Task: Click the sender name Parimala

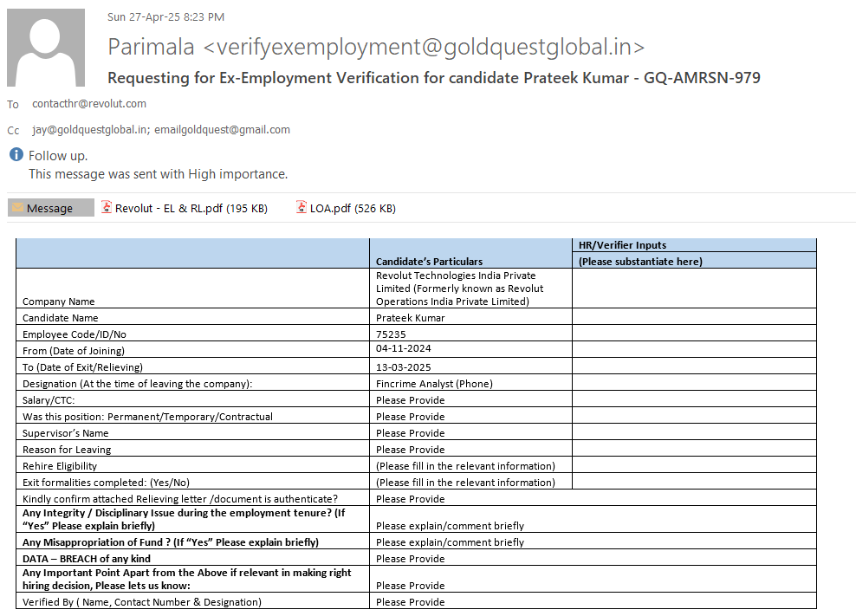Action: (x=152, y=47)
